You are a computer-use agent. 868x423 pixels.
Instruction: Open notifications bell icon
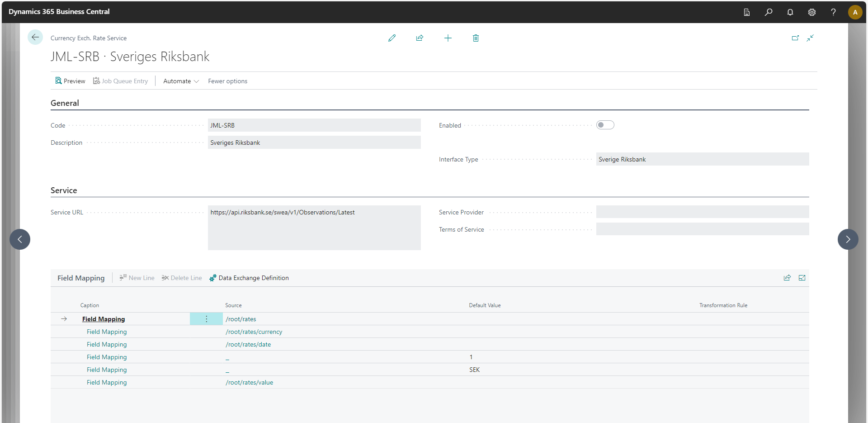point(790,12)
